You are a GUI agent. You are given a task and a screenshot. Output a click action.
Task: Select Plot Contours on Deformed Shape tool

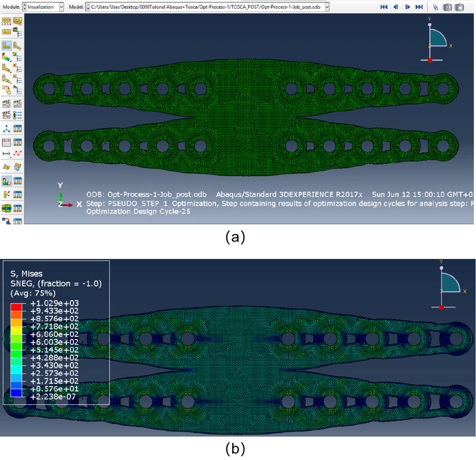point(6,57)
